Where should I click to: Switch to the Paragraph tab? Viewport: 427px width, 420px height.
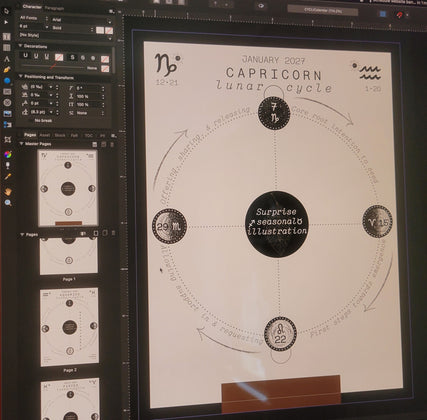(x=54, y=8)
